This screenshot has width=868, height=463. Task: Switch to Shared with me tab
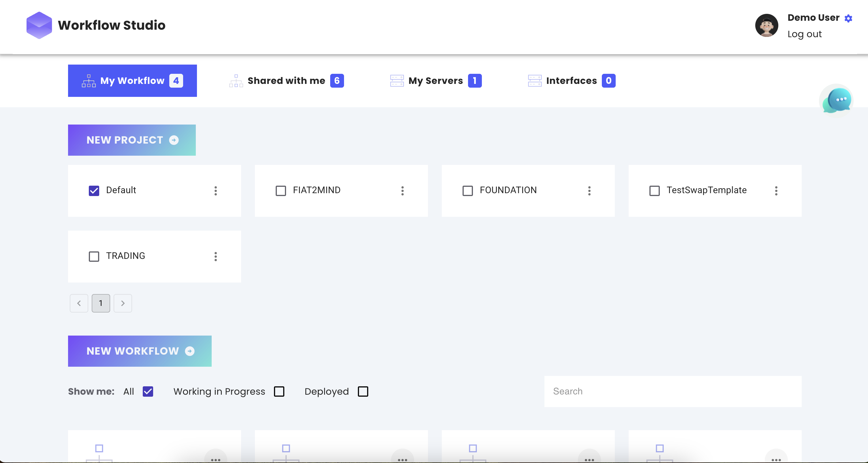coord(286,81)
